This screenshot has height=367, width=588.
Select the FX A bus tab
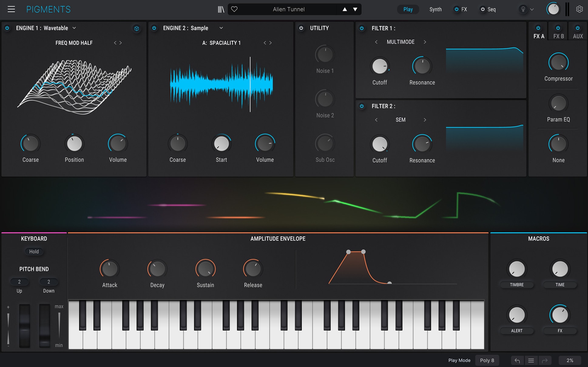click(539, 36)
